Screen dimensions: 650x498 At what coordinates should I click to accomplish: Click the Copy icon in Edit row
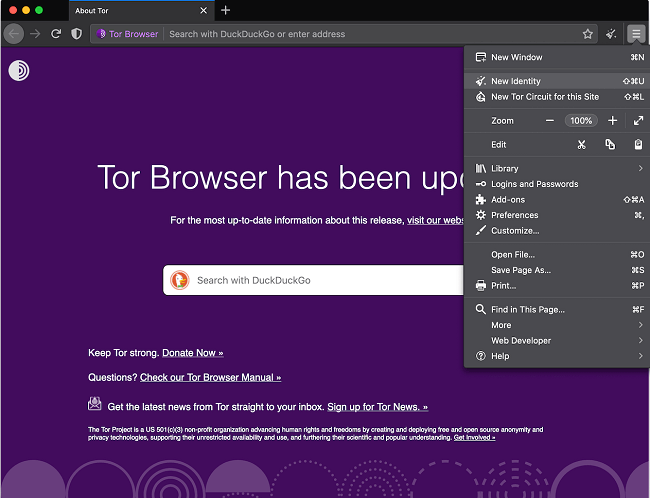(610, 144)
